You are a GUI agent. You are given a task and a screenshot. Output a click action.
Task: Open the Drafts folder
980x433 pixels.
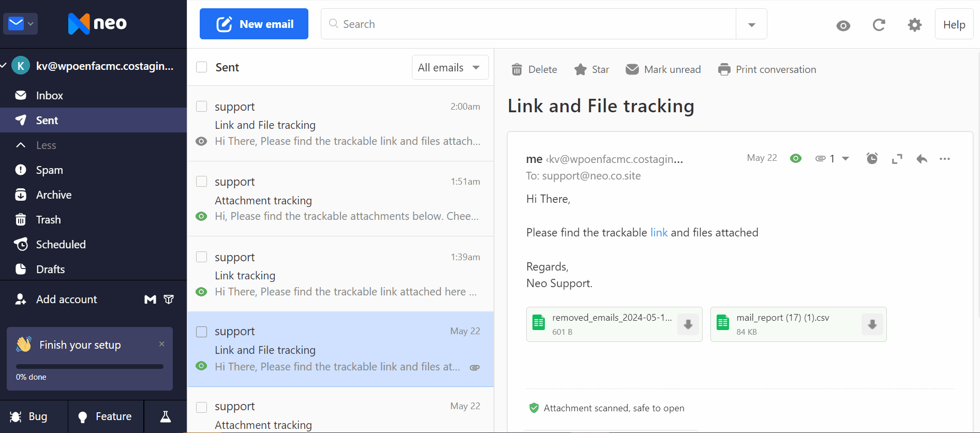[x=93, y=269]
